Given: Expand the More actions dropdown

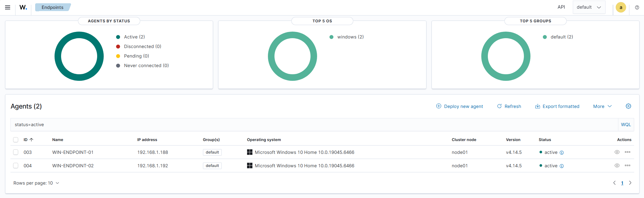Looking at the screenshot, I should (x=602, y=106).
